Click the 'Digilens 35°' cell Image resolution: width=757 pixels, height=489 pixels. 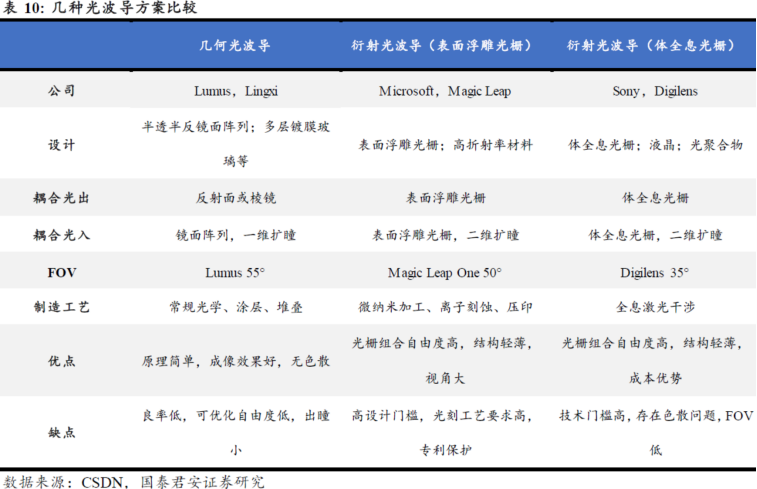pos(654,273)
